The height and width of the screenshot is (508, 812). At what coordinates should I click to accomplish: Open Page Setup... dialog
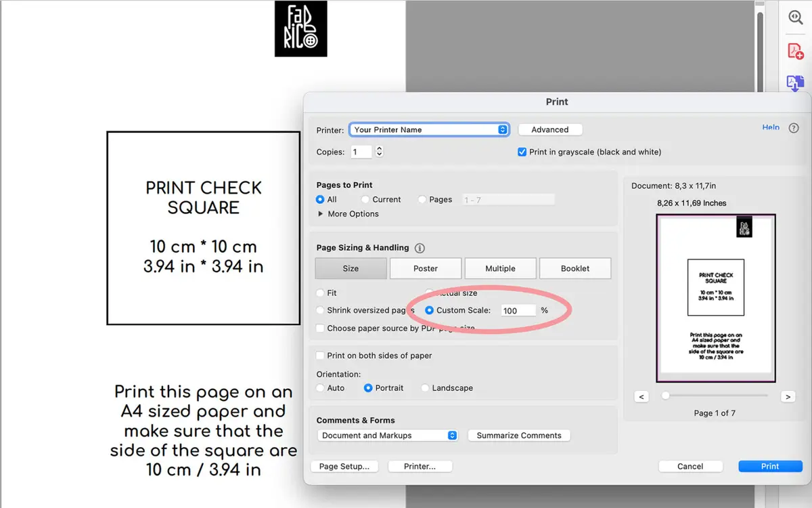(x=344, y=466)
